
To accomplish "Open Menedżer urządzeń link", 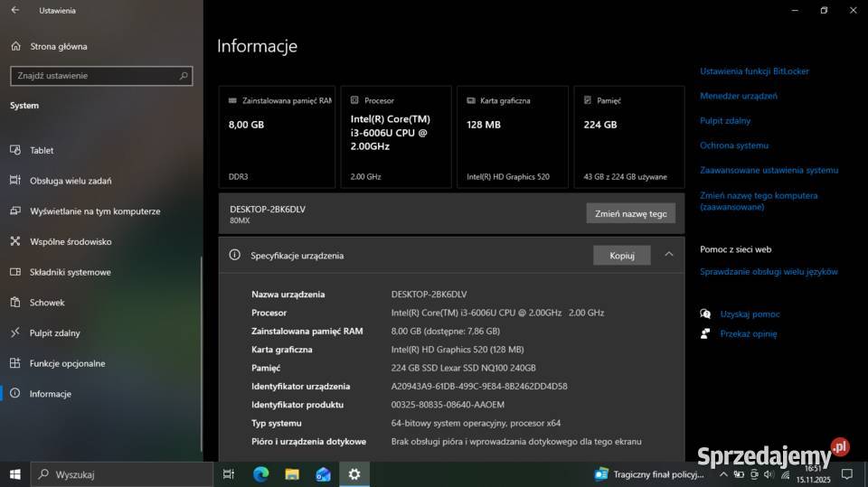I will 739,96.
